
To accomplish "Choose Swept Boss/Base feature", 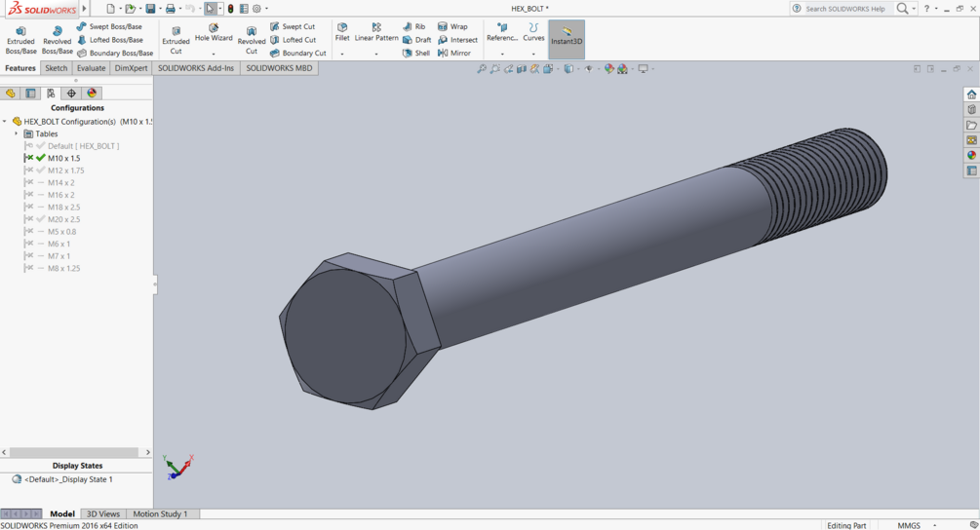I will (x=109, y=27).
